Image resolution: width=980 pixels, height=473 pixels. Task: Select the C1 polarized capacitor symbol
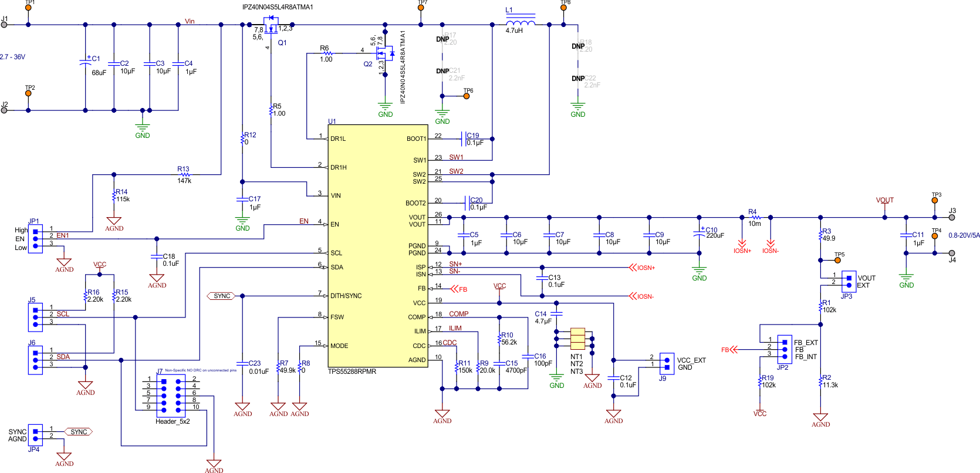tap(85, 60)
